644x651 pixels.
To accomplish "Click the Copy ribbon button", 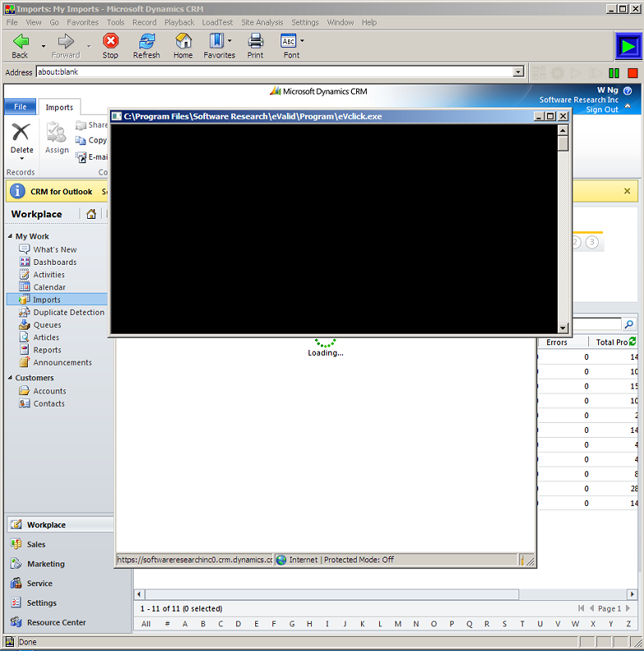I will tap(91, 140).
